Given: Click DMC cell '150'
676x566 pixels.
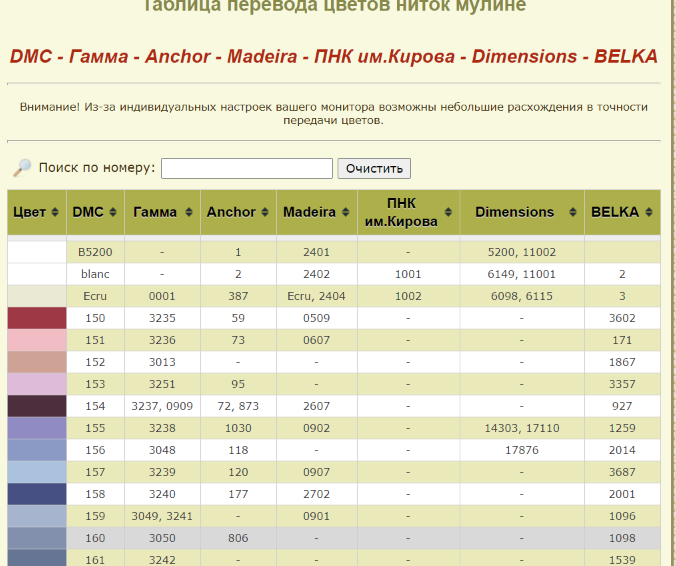Looking at the screenshot, I should (x=95, y=318).
